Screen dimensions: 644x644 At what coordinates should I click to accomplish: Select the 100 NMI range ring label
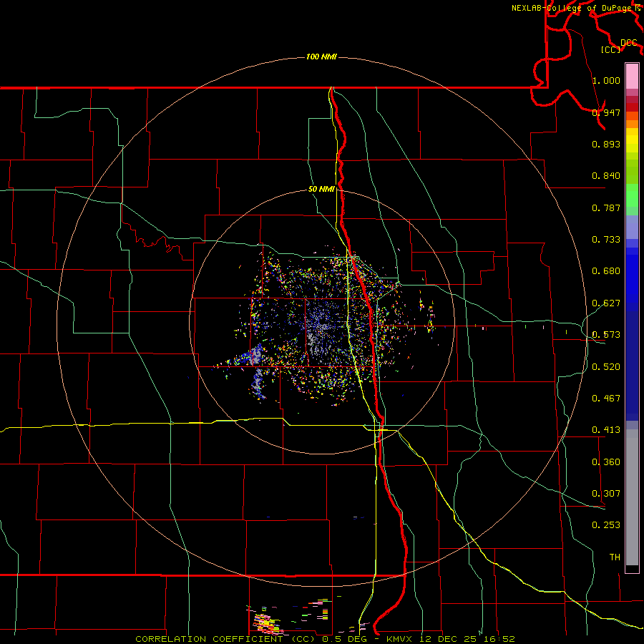tap(321, 57)
